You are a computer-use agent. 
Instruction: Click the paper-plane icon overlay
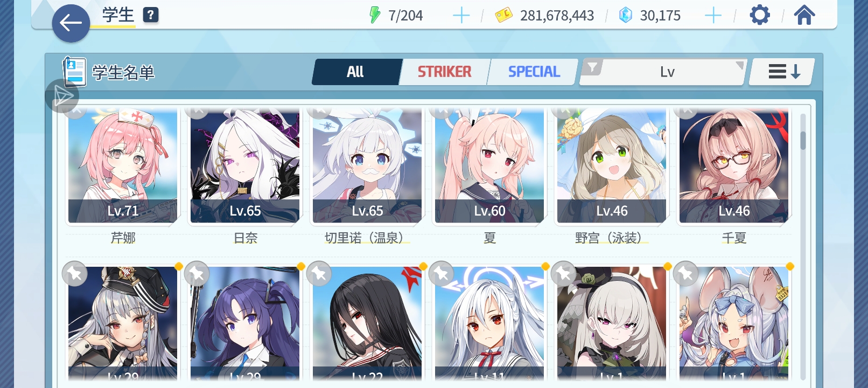[x=62, y=96]
